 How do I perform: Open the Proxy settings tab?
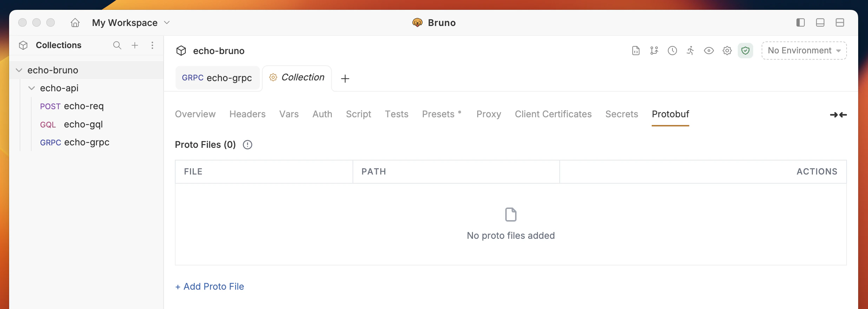[x=489, y=114]
